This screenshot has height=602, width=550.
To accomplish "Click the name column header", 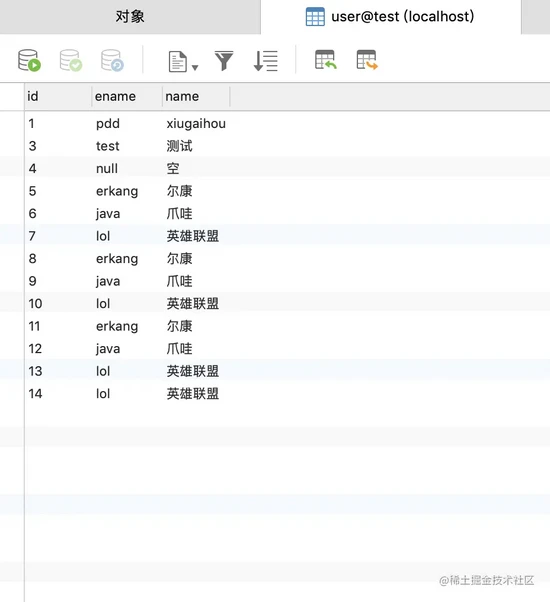I will (196, 96).
